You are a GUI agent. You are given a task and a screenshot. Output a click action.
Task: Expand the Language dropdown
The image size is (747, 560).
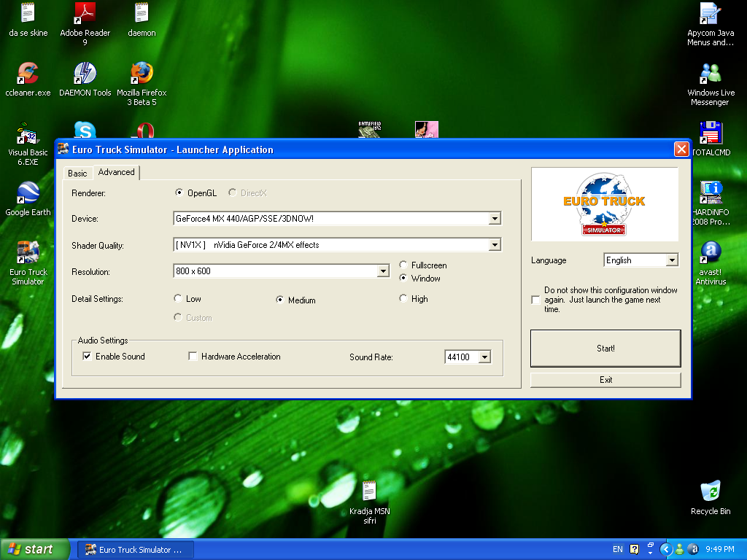(x=672, y=260)
